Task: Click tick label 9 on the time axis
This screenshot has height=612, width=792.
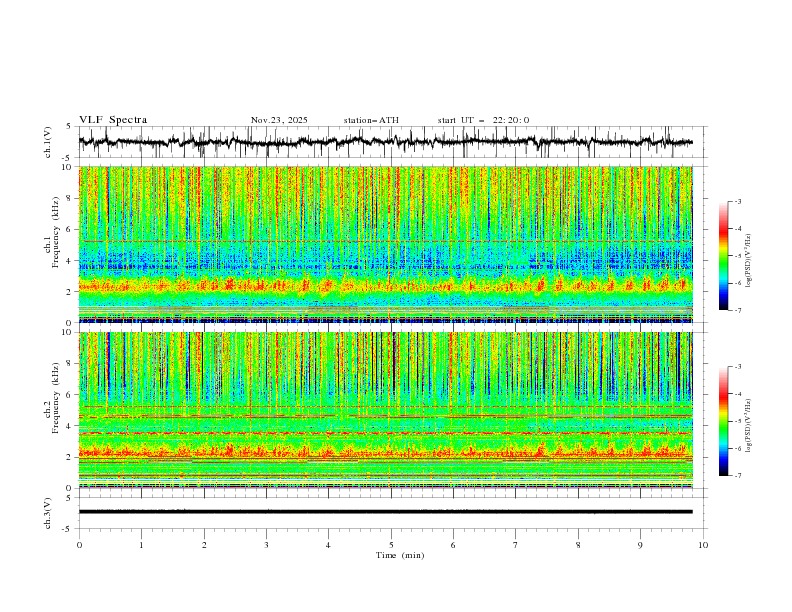Action: [640, 545]
